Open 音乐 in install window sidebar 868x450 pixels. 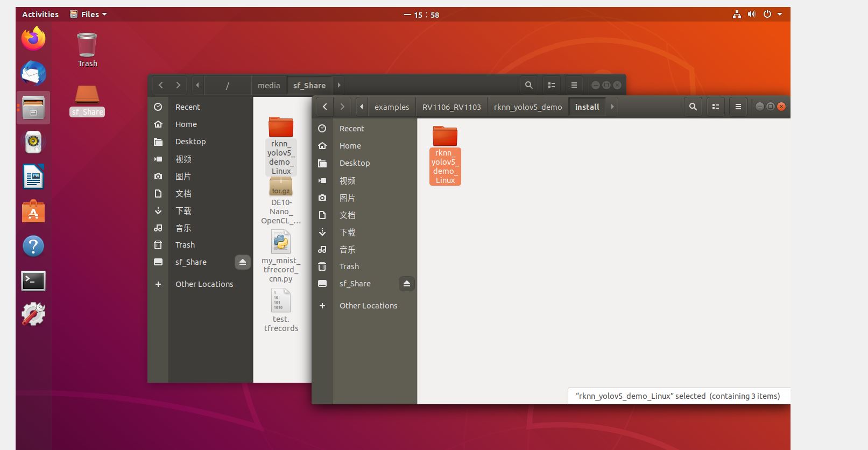[364, 249]
